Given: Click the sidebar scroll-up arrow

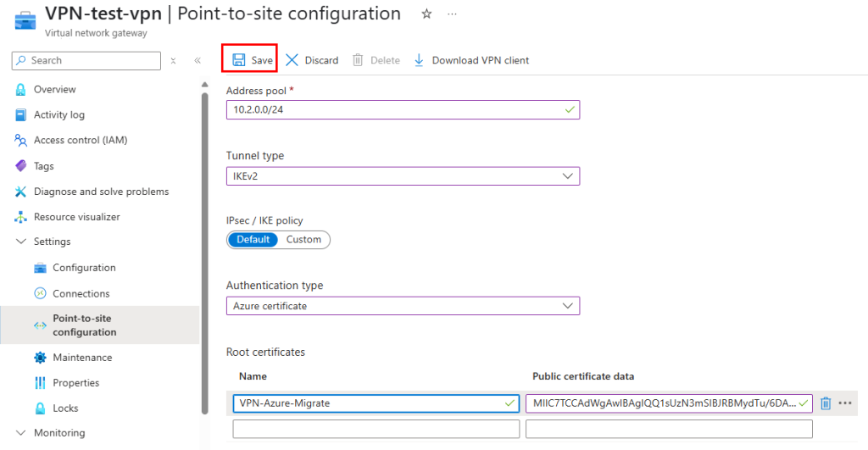Looking at the screenshot, I should 205,85.
